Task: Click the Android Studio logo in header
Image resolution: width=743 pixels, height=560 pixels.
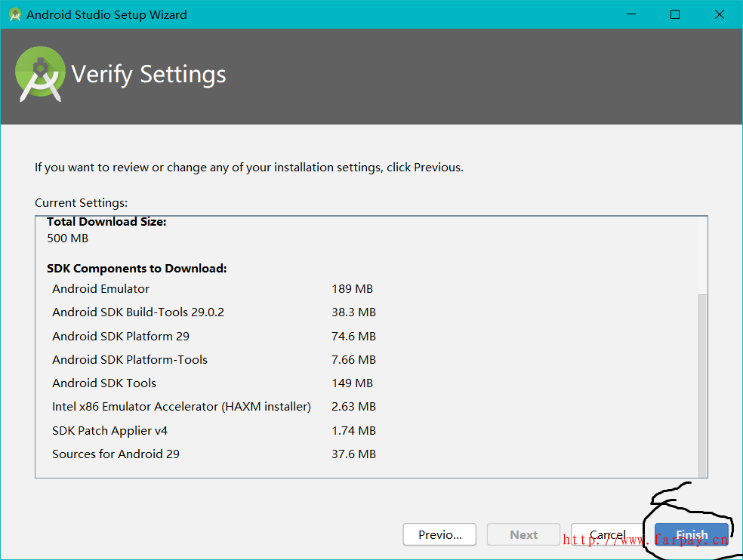Action: click(x=41, y=74)
